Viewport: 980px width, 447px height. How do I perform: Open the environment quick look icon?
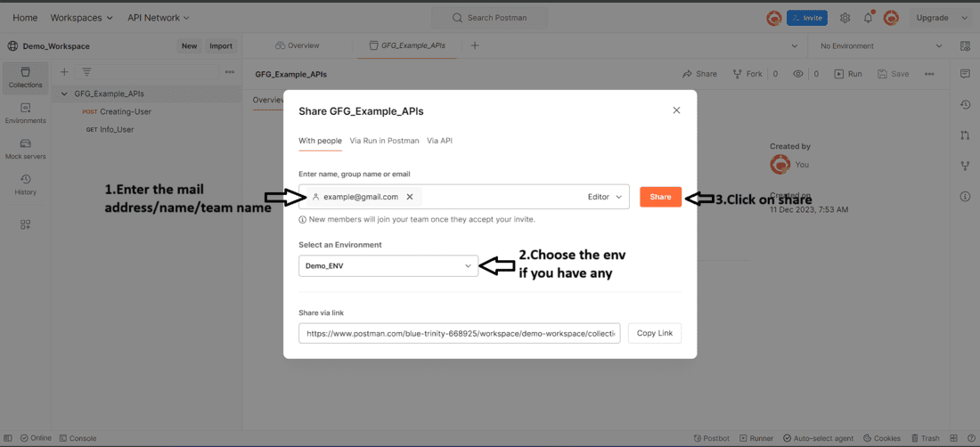pyautogui.click(x=964, y=45)
